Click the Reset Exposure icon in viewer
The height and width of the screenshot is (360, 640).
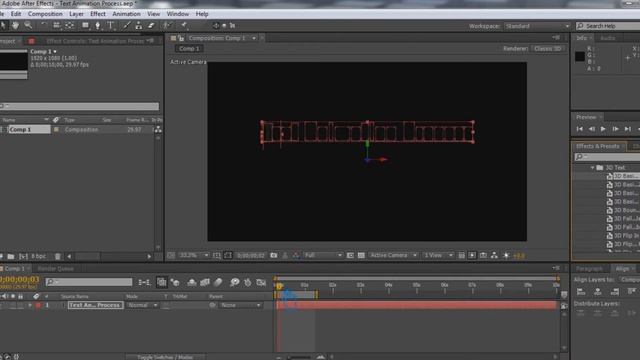click(x=506, y=256)
